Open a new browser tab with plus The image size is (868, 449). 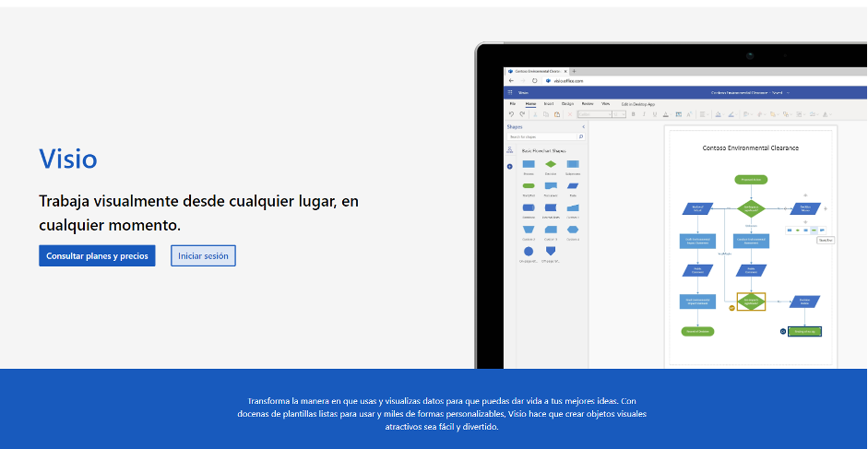click(x=574, y=71)
